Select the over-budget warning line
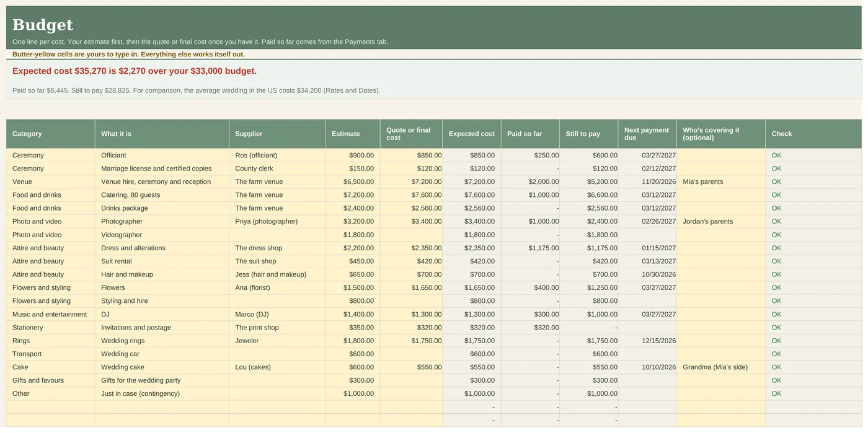868x433 pixels. (x=135, y=71)
